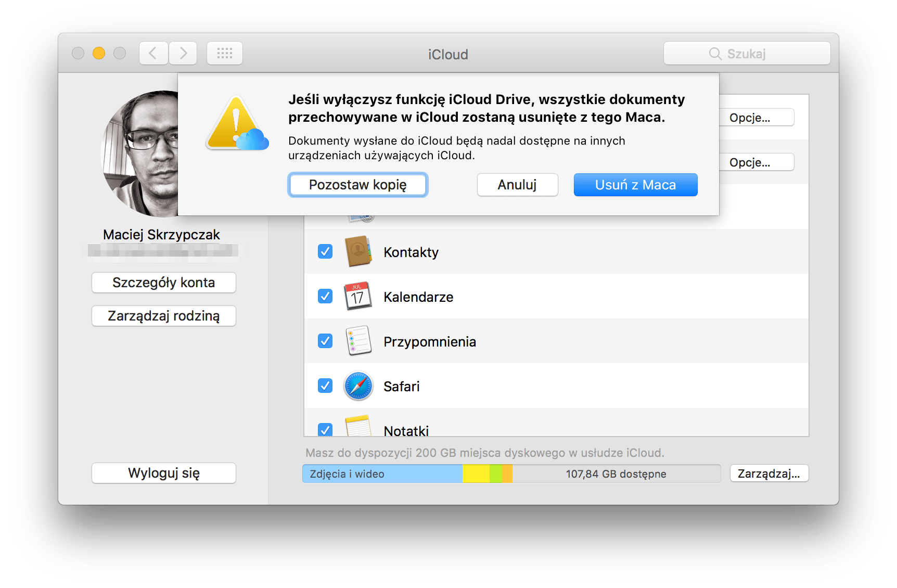This screenshot has height=588, width=897.
Task: Toggle the Safari checkbox
Action: coord(325,386)
